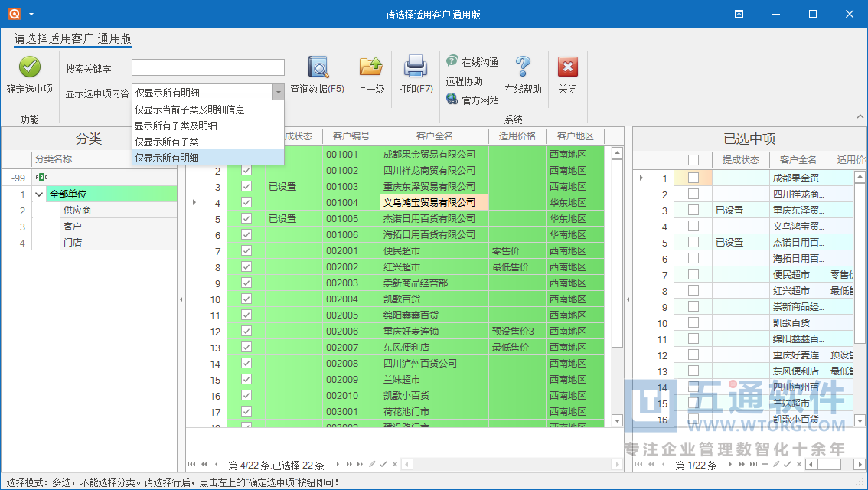The image size is (868, 490).
Task: Click right arrow of 已选中项 horizontal scrollbar
Action: (x=859, y=464)
